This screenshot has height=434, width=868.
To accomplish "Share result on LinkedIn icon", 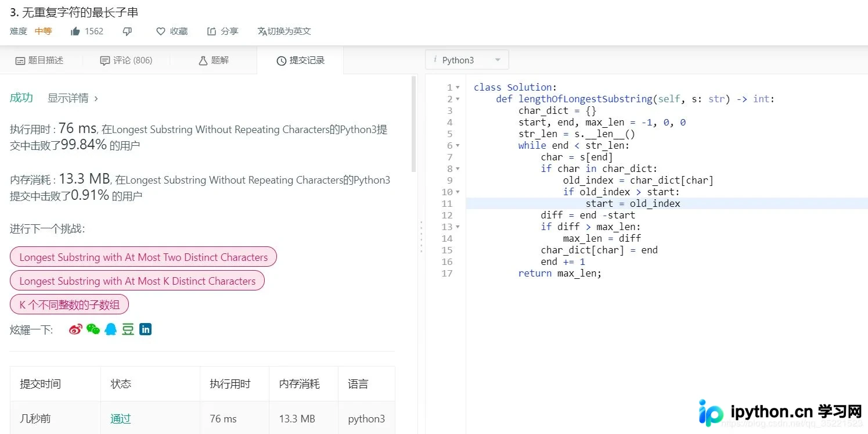I will click(x=145, y=329).
